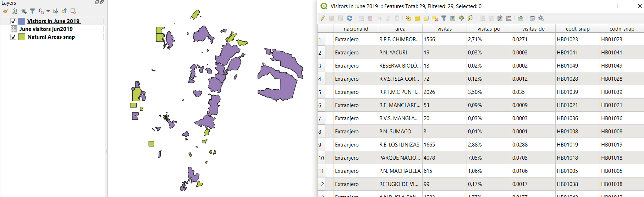Select row 10 by its row number

321,158
